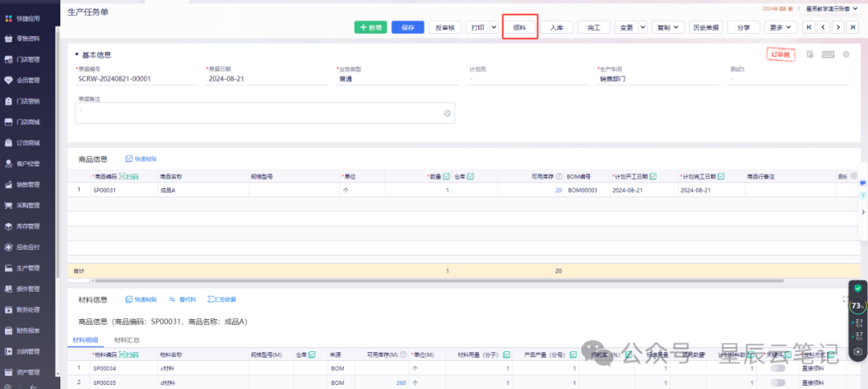Click the 领料 button
Image resolution: width=868 pixels, height=389 pixels.
pos(520,27)
